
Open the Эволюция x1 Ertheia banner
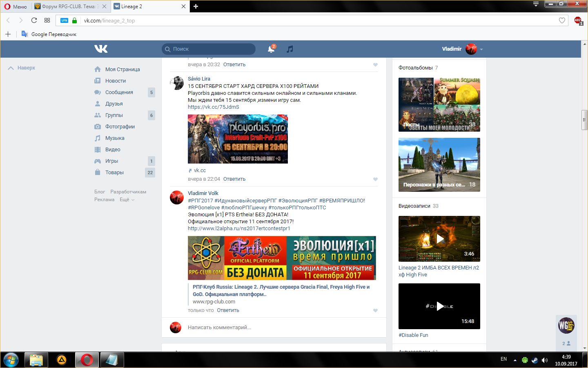point(282,258)
